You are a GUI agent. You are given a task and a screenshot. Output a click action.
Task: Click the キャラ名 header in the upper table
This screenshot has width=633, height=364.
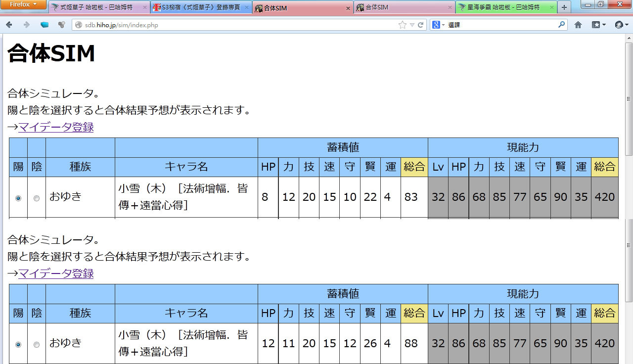click(186, 167)
